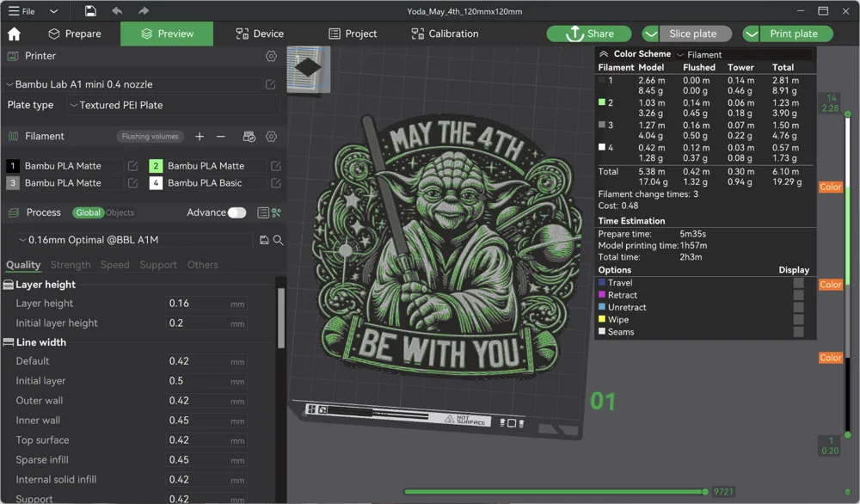Select the plate 1 thumbnail
The width and height of the screenshot is (860, 504).
pos(308,69)
